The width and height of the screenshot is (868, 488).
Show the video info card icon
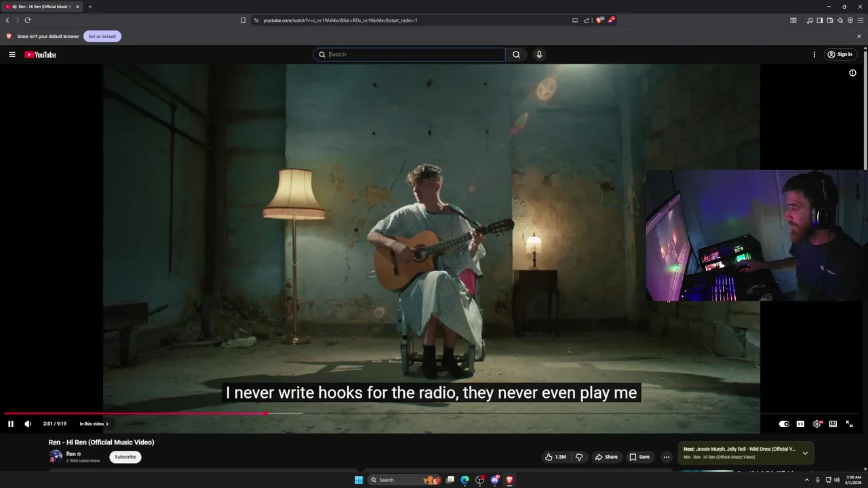coord(853,73)
